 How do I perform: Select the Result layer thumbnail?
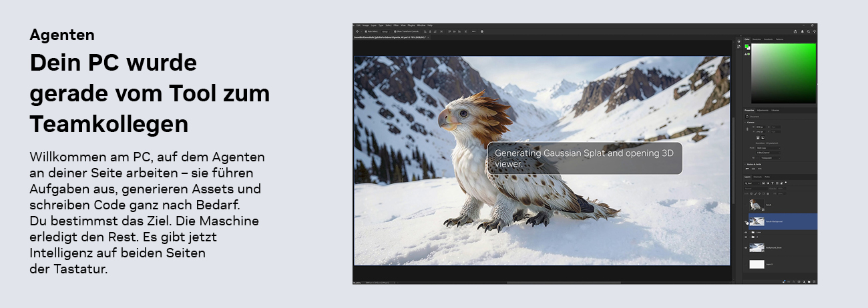click(756, 205)
